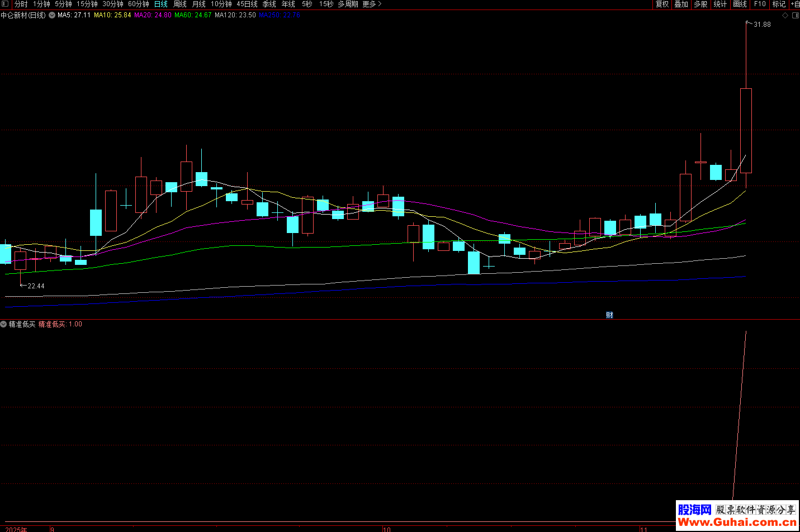Click the MA250 blue legend label

[280, 16]
